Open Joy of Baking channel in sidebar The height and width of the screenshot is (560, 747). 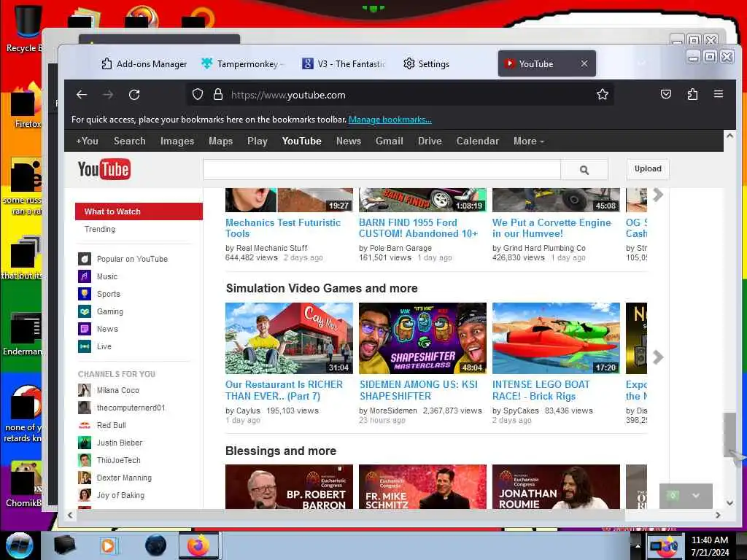[120, 495]
